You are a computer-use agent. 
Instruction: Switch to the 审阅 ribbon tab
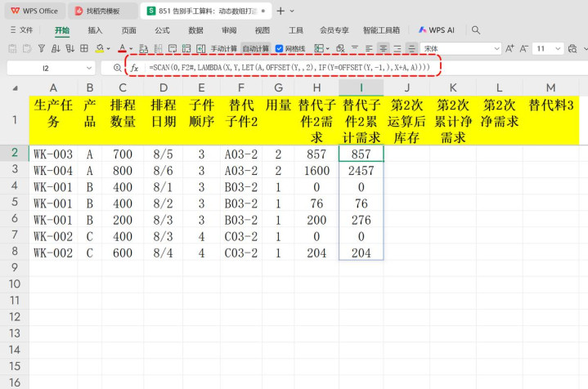pos(229,30)
